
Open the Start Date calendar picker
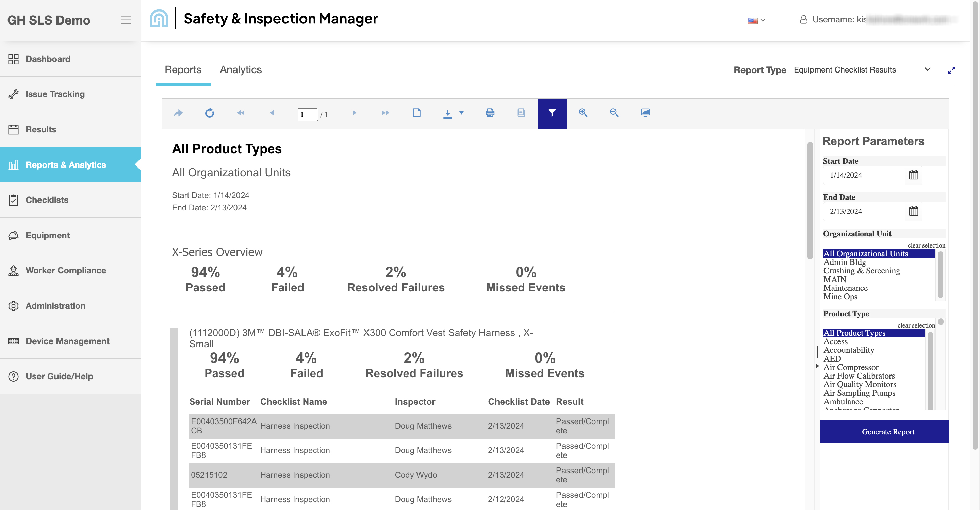[913, 175]
